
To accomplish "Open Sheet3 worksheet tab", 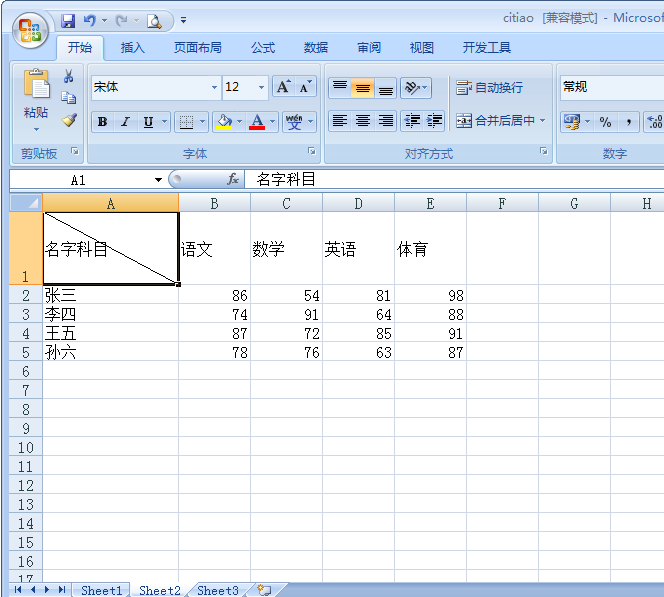I will pos(218,590).
